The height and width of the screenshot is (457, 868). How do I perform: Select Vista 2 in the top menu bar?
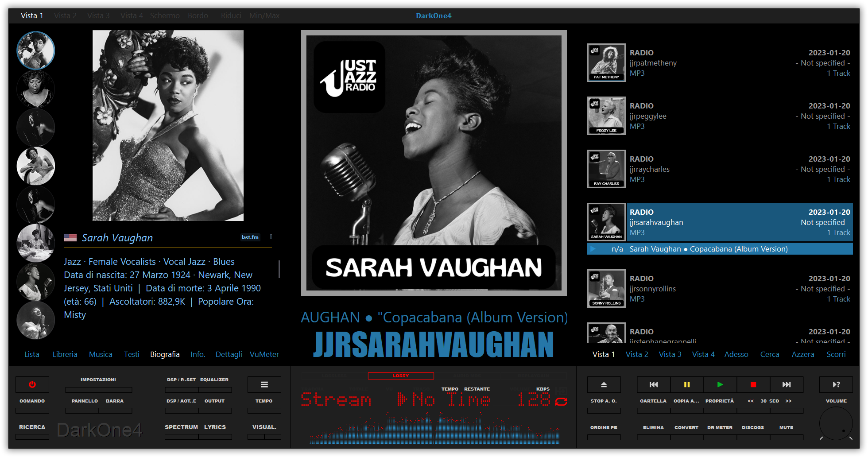(65, 15)
